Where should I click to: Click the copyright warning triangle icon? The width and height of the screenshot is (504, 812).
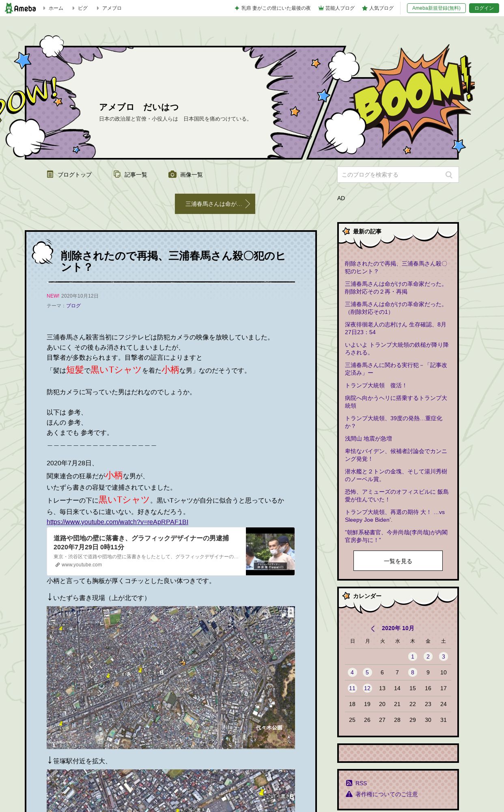tap(349, 794)
